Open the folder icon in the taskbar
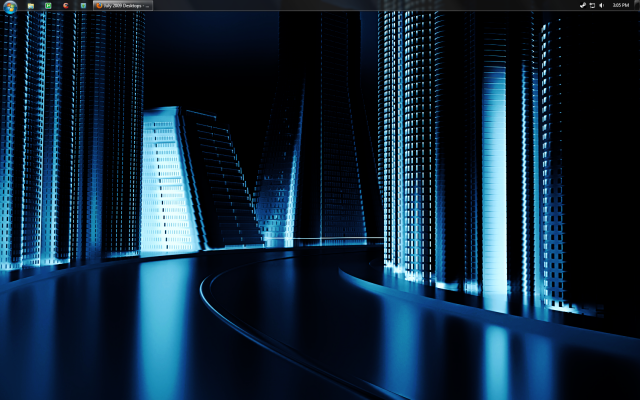Viewport: 640px width, 400px height. [31, 6]
